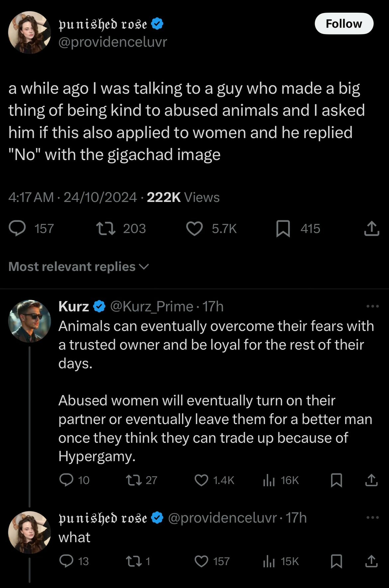Like the "what" reply
Screen dimensions: 389x588
[201, 561]
